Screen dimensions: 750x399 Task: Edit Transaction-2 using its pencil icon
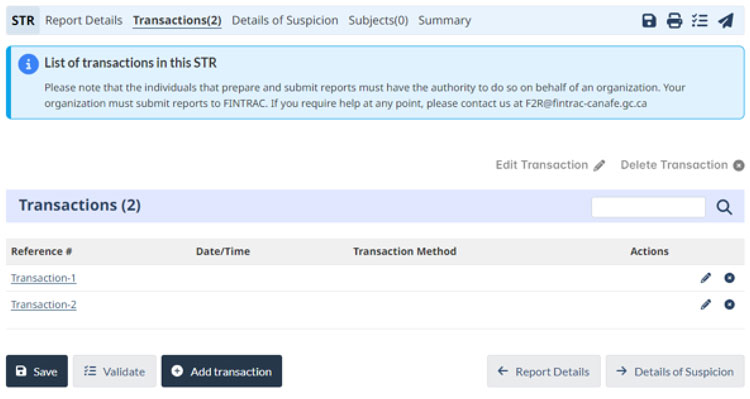[x=706, y=305]
